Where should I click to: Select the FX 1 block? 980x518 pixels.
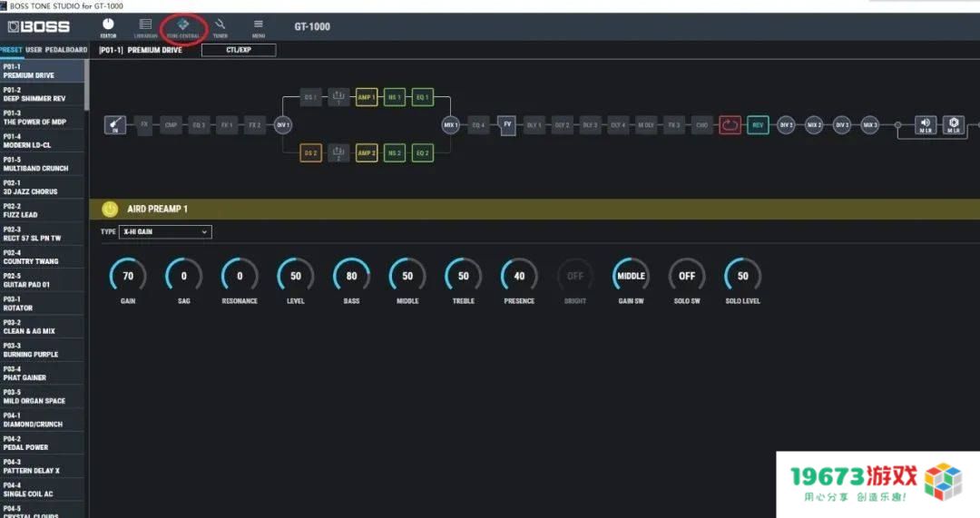click(x=227, y=125)
